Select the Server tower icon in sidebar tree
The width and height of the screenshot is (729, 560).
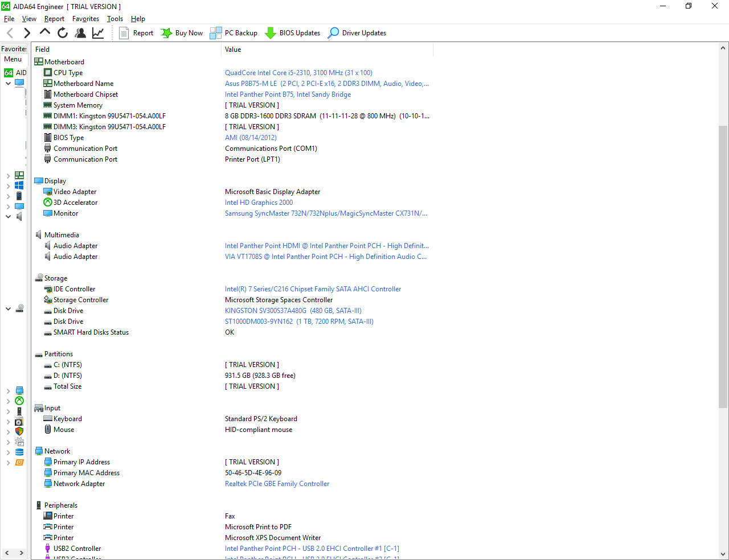pos(19,196)
